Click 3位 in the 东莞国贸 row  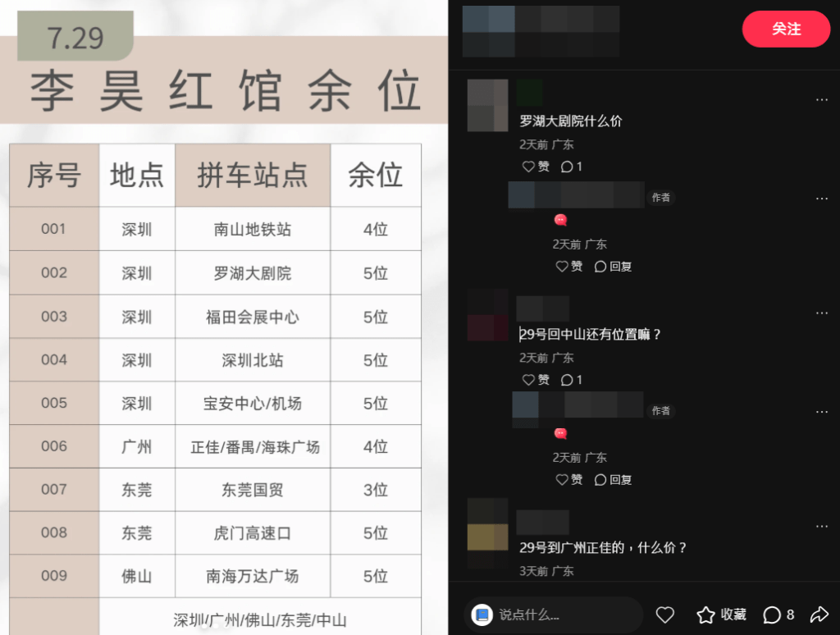[376, 490]
